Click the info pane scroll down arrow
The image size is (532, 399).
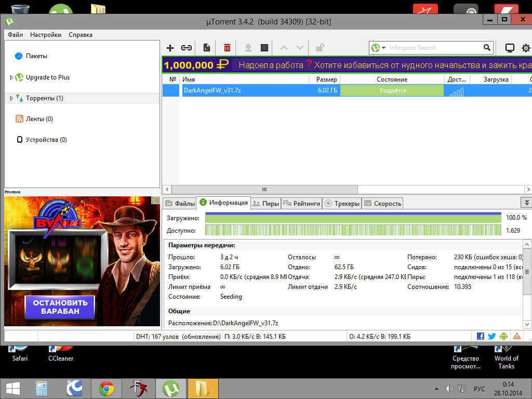(527, 324)
